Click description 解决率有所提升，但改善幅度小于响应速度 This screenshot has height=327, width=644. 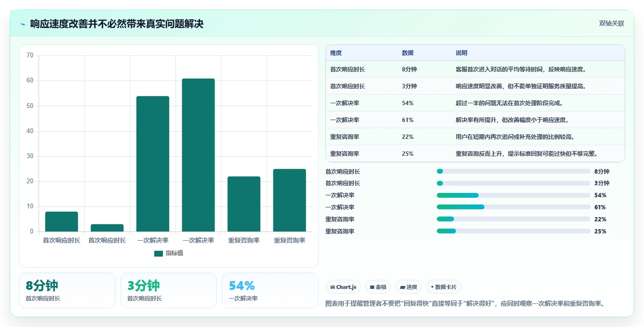click(512, 120)
